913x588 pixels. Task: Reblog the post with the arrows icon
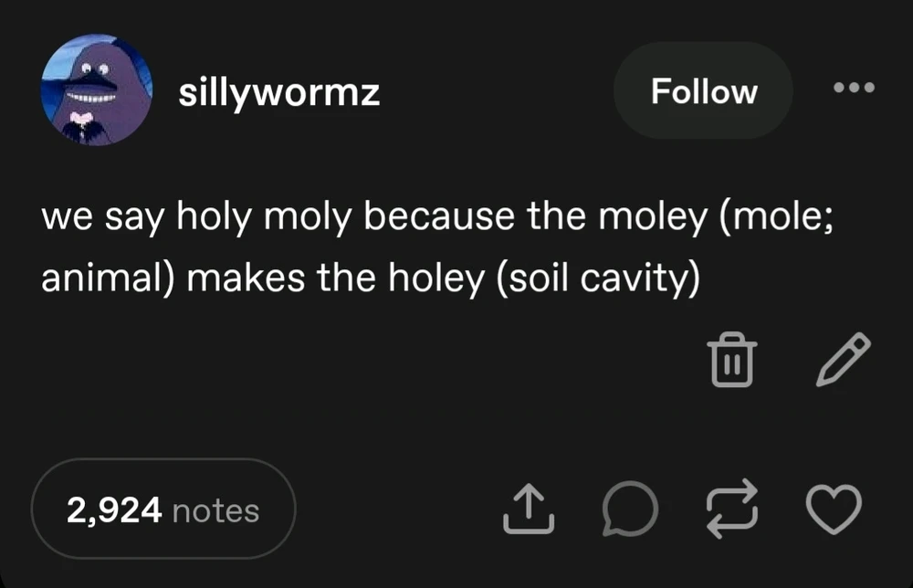click(x=733, y=509)
